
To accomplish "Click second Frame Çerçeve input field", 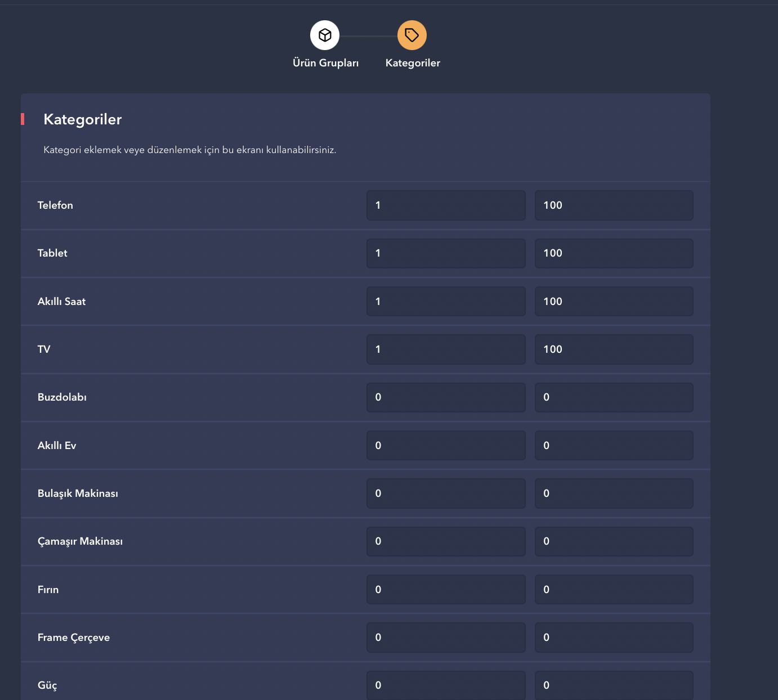I will [x=614, y=638].
